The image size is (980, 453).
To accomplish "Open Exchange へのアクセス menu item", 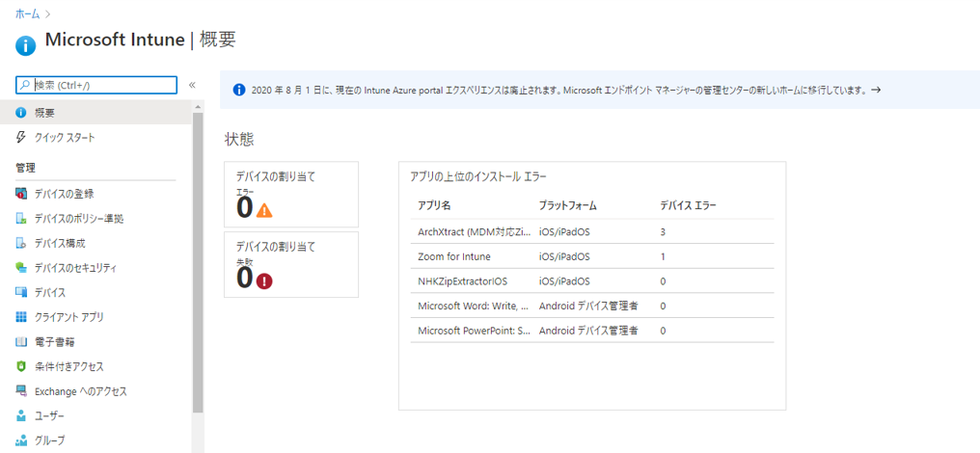I will point(80,391).
